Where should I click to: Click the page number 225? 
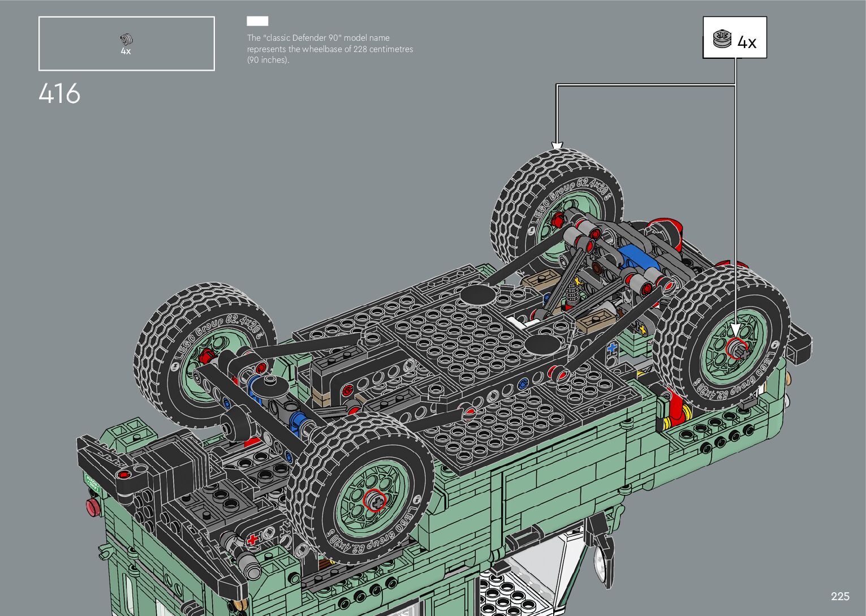click(x=840, y=596)
